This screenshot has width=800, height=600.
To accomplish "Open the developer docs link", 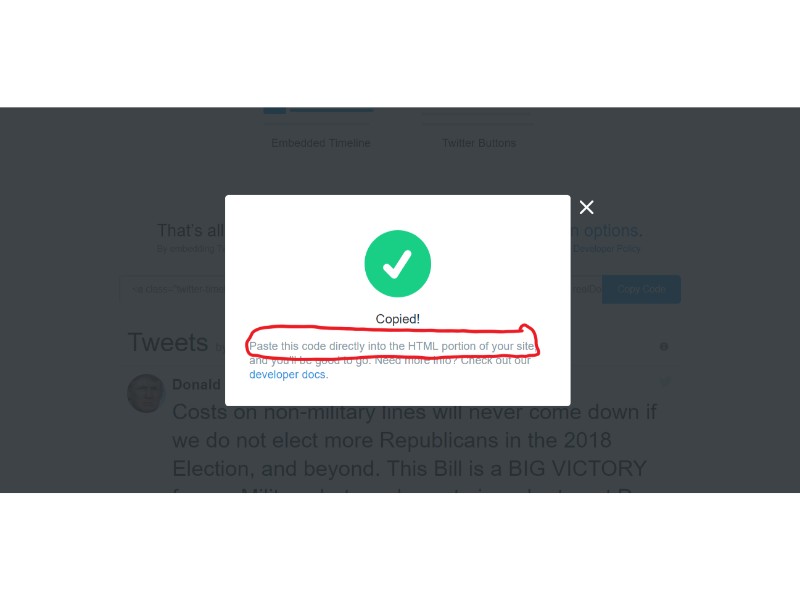I will tap(287, 374).
